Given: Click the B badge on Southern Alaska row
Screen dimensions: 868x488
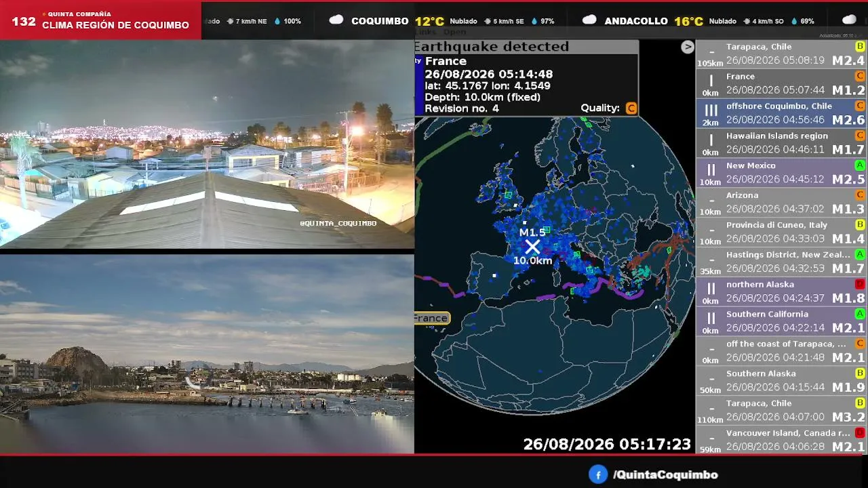Looking at the screenshot, I should [860, 373].
